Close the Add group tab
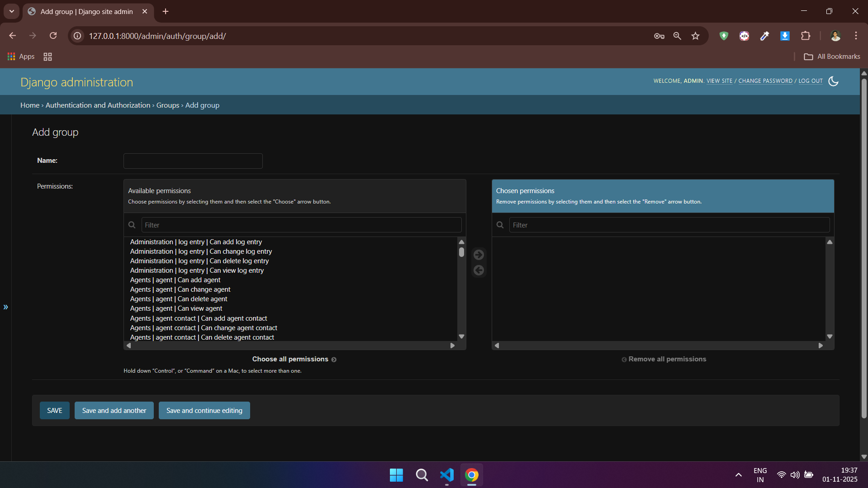The height and width of the screenshot is (488, 868). (x=145, y=11)
